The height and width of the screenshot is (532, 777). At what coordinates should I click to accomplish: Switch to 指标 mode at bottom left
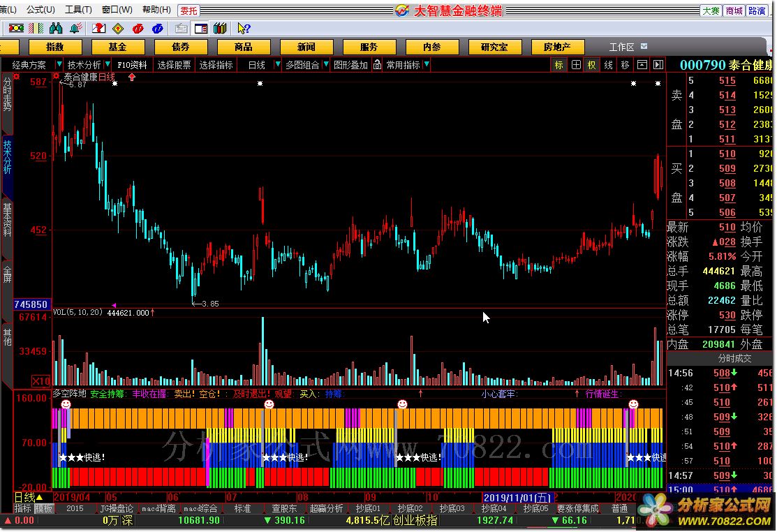(23, 508)
